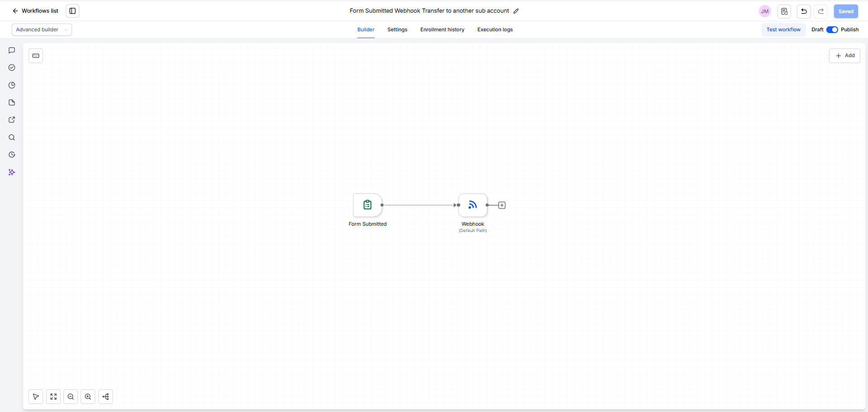Open the workflow notes/versions icon
Viewport: 868px width, 412px height.
pyautogui.click(x=784, y=11)
